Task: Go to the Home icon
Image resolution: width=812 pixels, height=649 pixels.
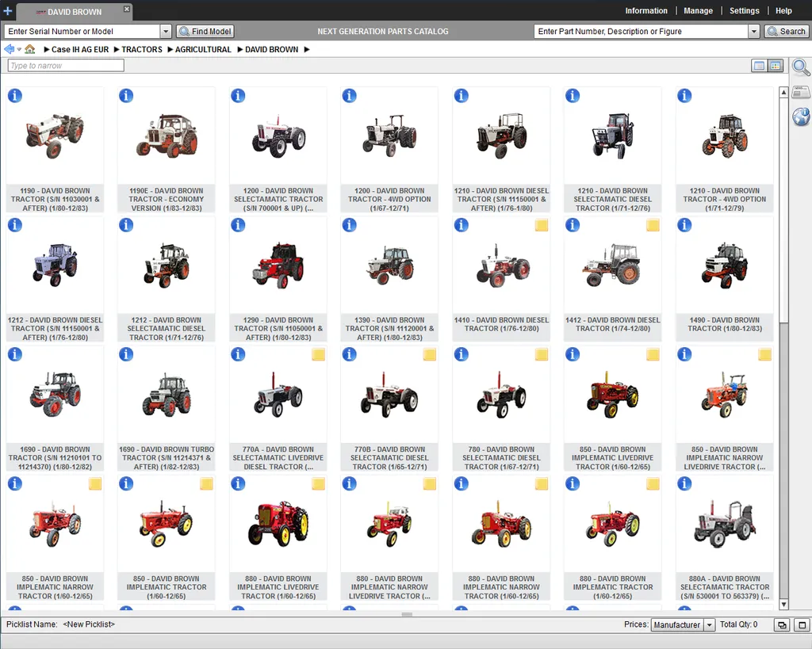Action: tap(29, 49)
